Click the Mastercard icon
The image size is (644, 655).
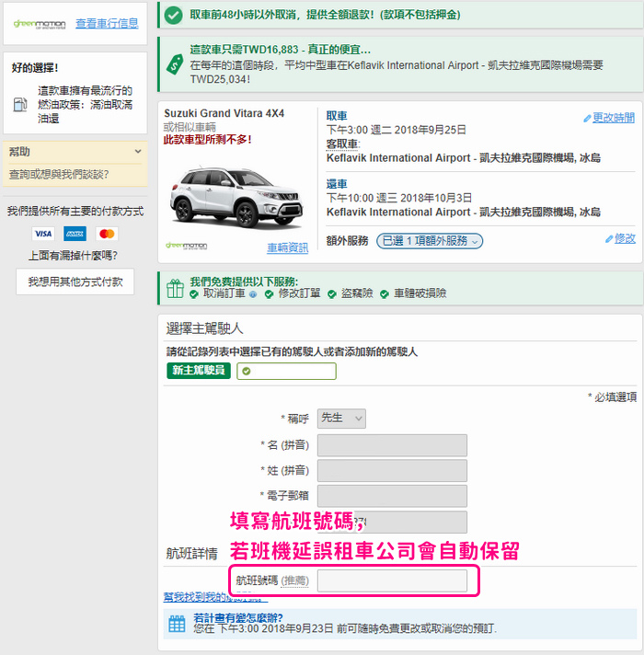tap(107, 234)
